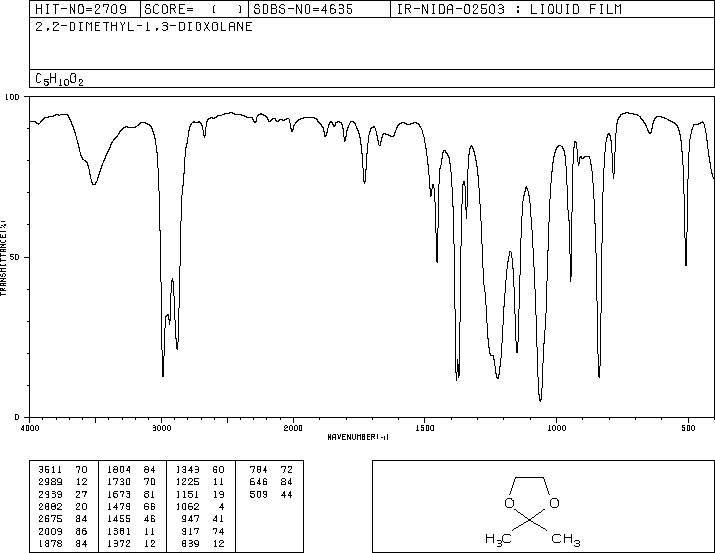Viewport: 715px width, 553px height.
Task: Click peak table entry 947
Action: (191, 519)
